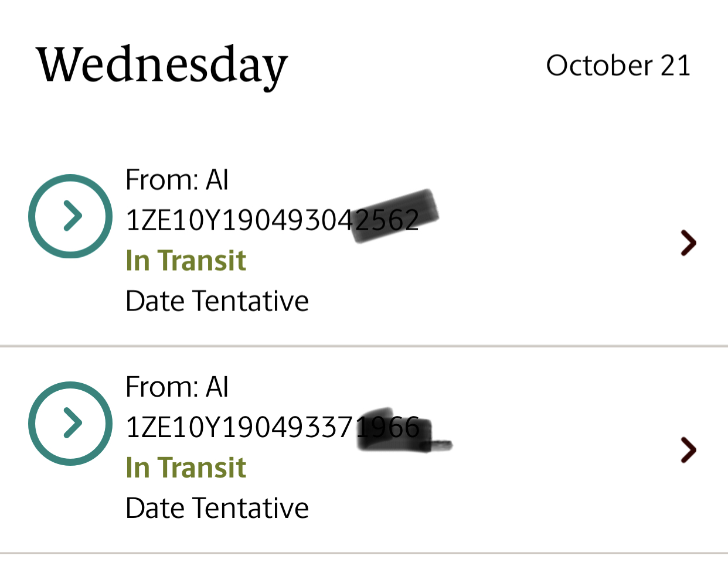Tap Date Tentative under second package
The height and width of the screenshot is (573, 728).
[217, 508]
